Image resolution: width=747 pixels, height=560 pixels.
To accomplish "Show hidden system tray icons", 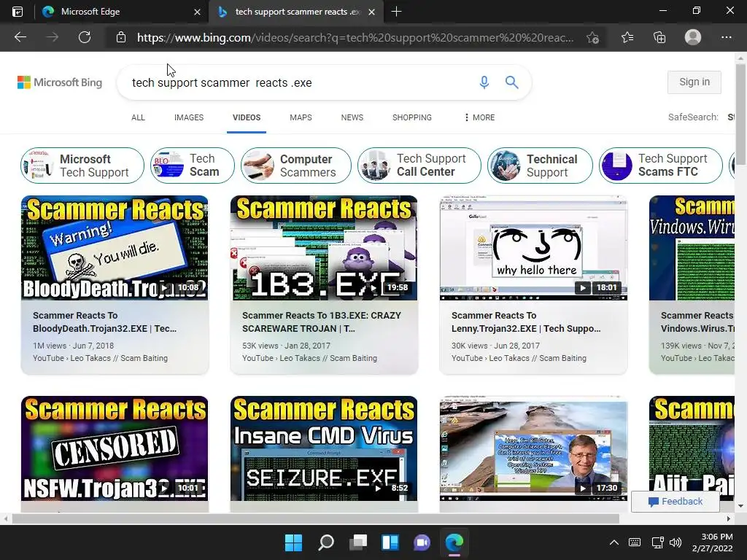I will tap(614, 542).
